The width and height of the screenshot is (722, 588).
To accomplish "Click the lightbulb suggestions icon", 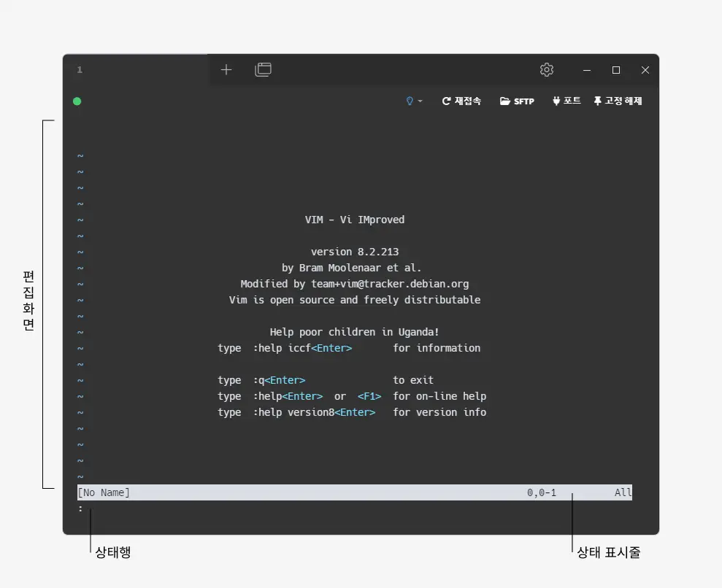I will (x=410, y=101).
